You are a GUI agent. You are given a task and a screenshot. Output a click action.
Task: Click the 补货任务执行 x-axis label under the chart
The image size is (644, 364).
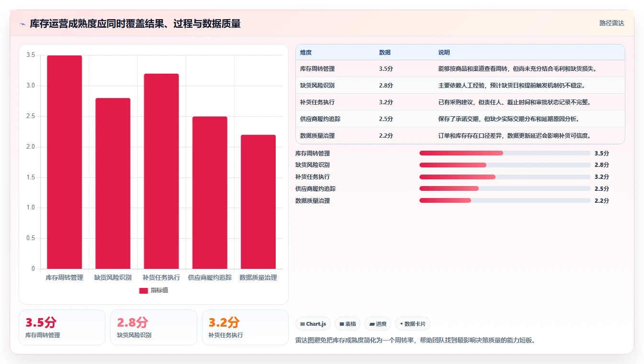[161, 277]
